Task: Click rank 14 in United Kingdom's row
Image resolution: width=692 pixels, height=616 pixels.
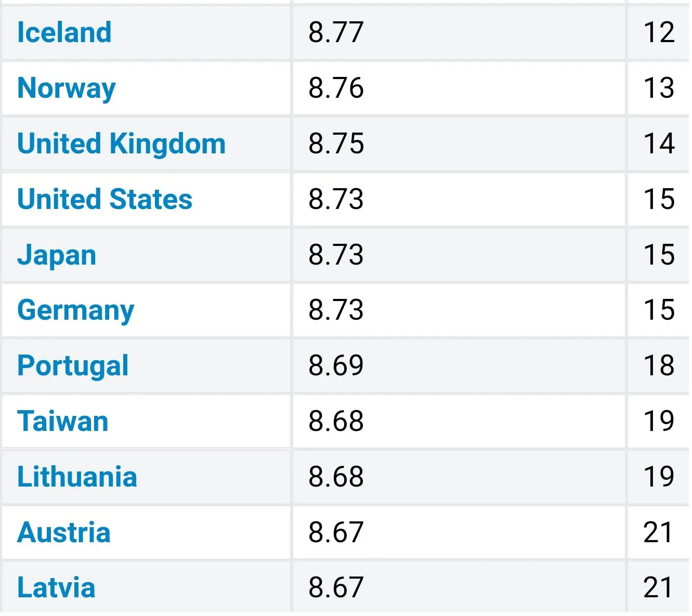Action: pos(659,143)
